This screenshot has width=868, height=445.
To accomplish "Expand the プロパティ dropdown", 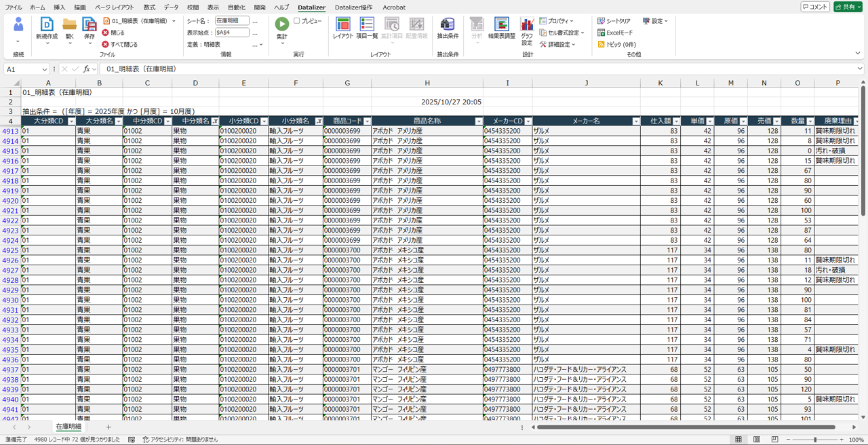I will pyautogui.click(x=556, y=21).
